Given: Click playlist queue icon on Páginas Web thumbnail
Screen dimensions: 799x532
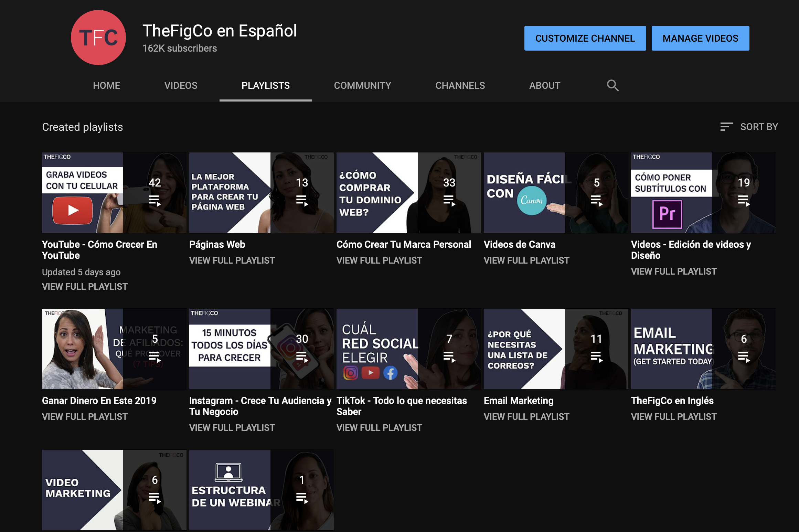Looking at the screenshot, I should pyautogui.click(x=302, y=200).
